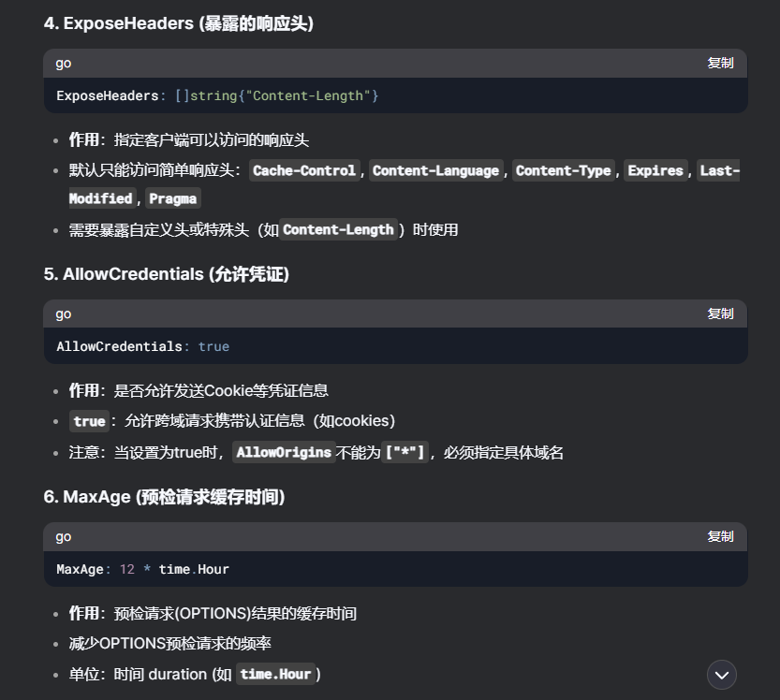Click the Content-Language inline code tag
This screenshot has height=700, width=780.
(435, 170)
